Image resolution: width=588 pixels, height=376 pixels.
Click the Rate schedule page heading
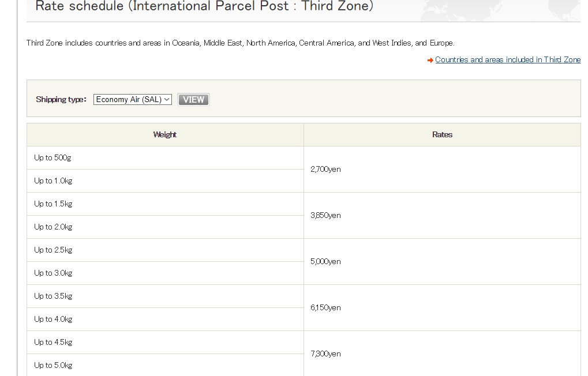click(204, 7)
